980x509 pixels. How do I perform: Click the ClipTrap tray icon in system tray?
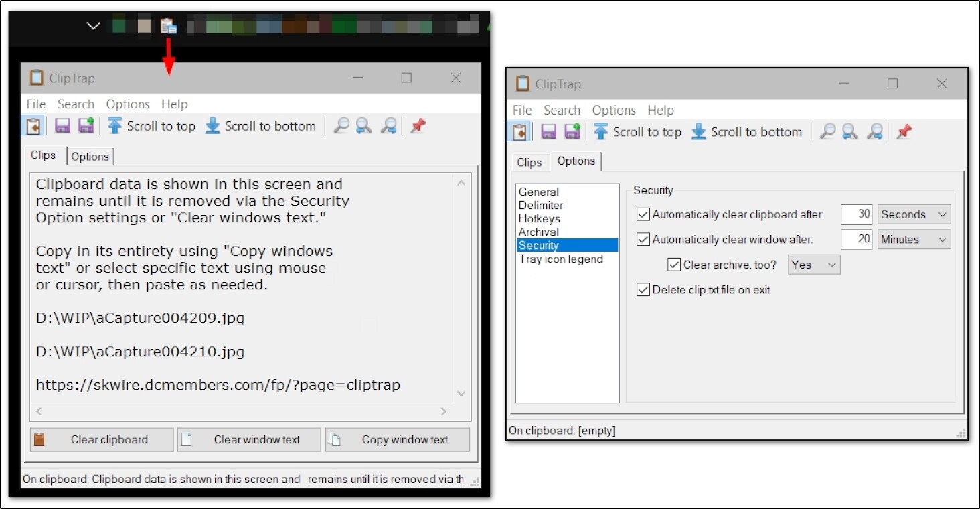click(x=169, y=27)
